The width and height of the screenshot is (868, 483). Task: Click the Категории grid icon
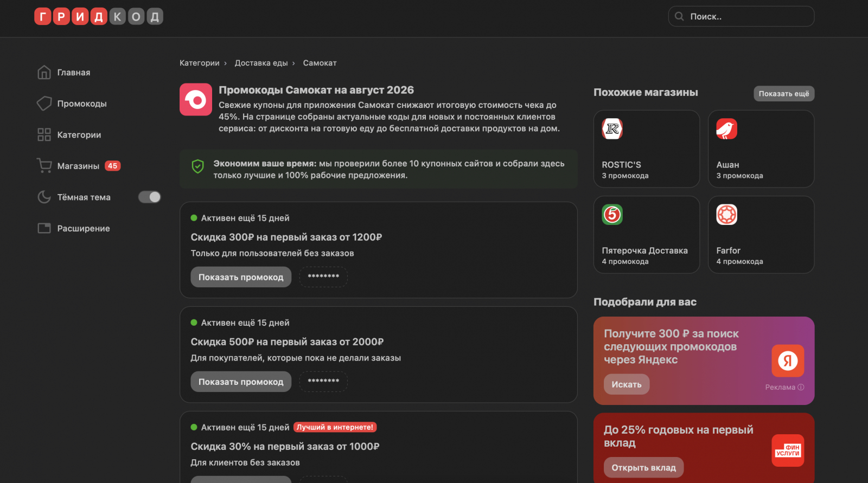click(44, 134)
